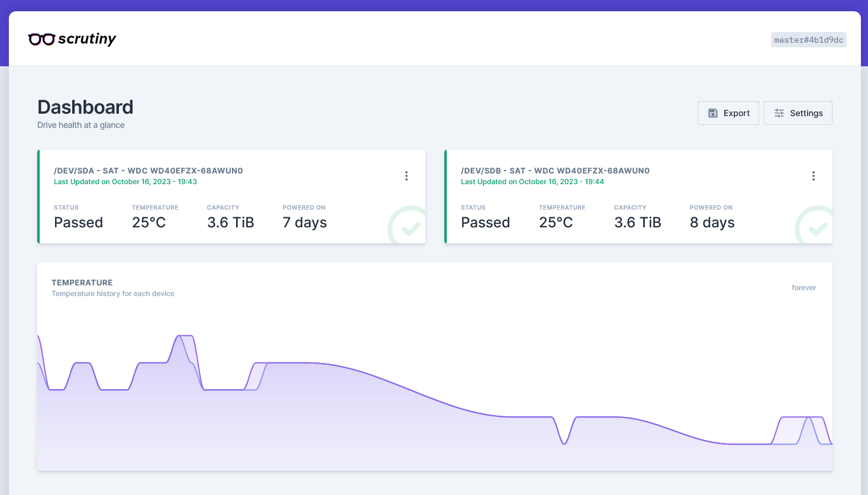The image size is (868, 495).
Task: Open the dashboard Settings
Action: tap(798, 113)
